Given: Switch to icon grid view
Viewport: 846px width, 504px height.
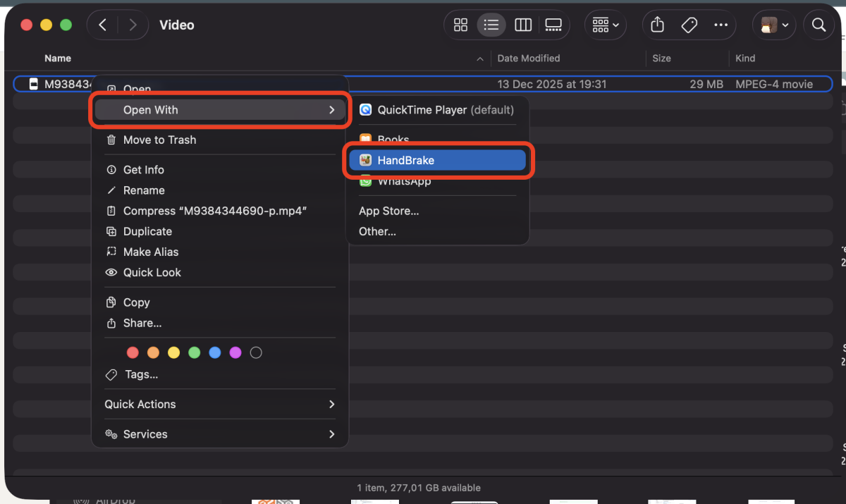Looking at the screenshot, I should pyautogui.click(x=460, y=25).
